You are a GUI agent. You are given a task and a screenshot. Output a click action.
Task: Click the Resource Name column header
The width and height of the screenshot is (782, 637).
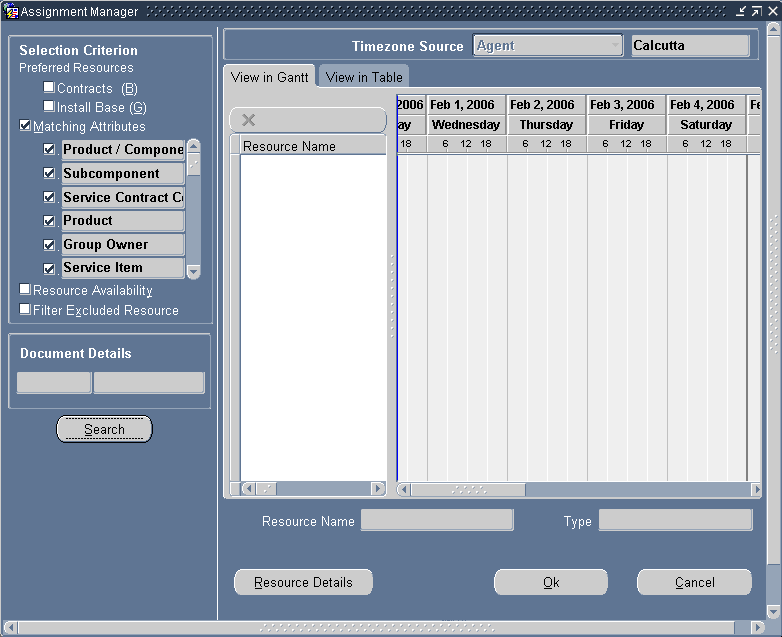coord(313,146)
